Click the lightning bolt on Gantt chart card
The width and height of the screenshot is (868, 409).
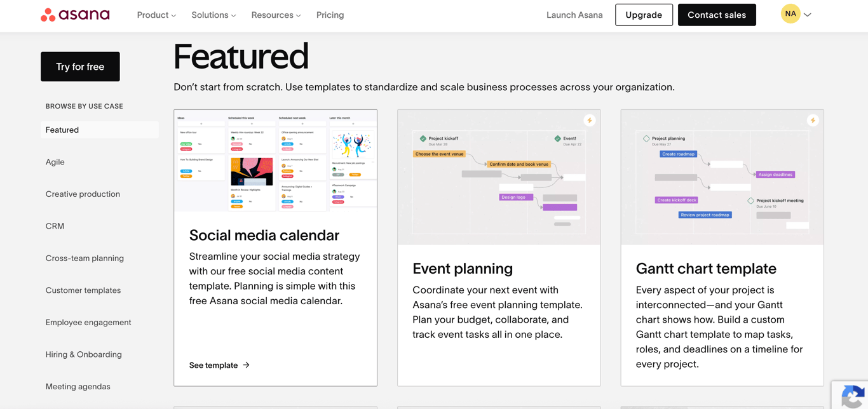tap(813, 119)
